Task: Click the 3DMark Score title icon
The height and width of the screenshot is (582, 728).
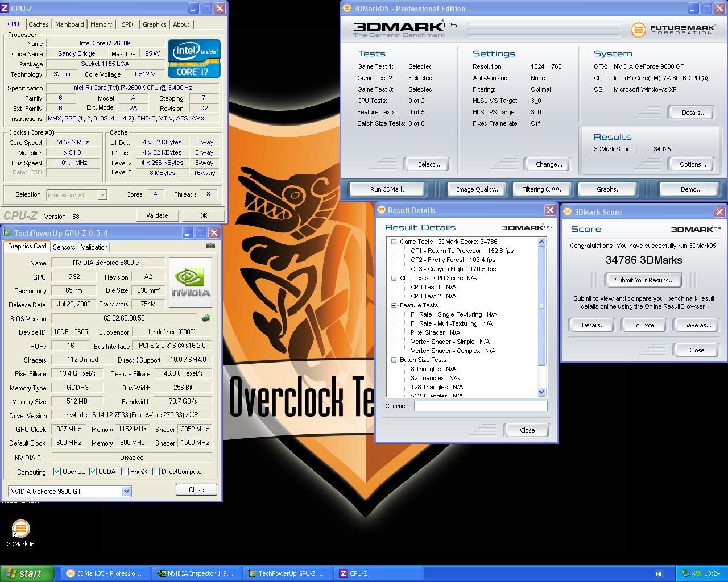Action: coord(567,212)
